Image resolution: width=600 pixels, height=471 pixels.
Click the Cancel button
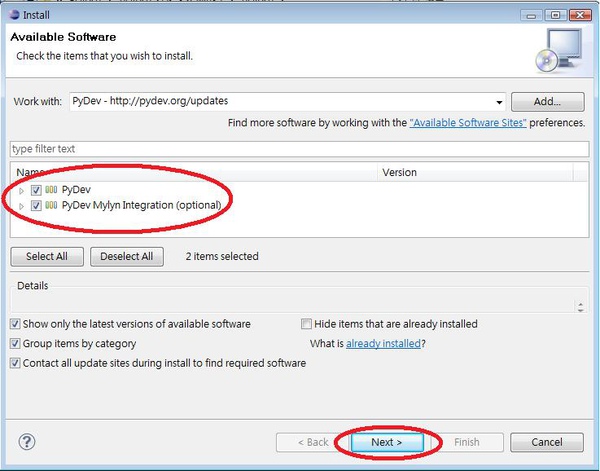click(547, 442)
